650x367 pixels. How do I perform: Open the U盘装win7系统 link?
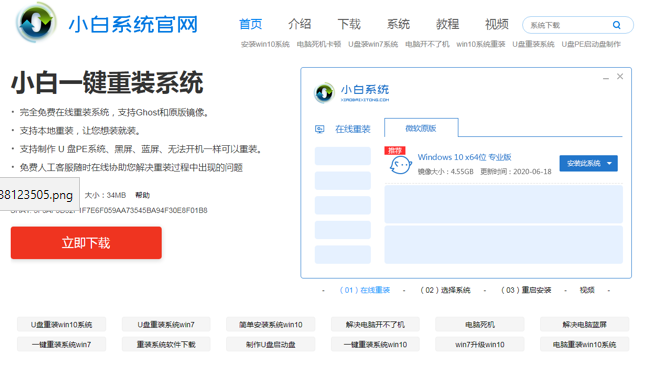(373, 44)
